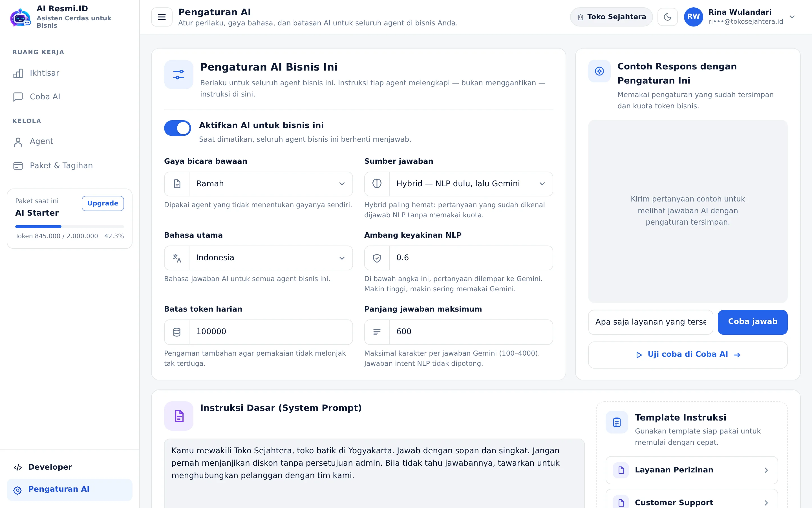Open the Gaya bicara bawaan dropdown
Image resolution: width=812 pixels, height=508 pixels.
tap(258, 184)
